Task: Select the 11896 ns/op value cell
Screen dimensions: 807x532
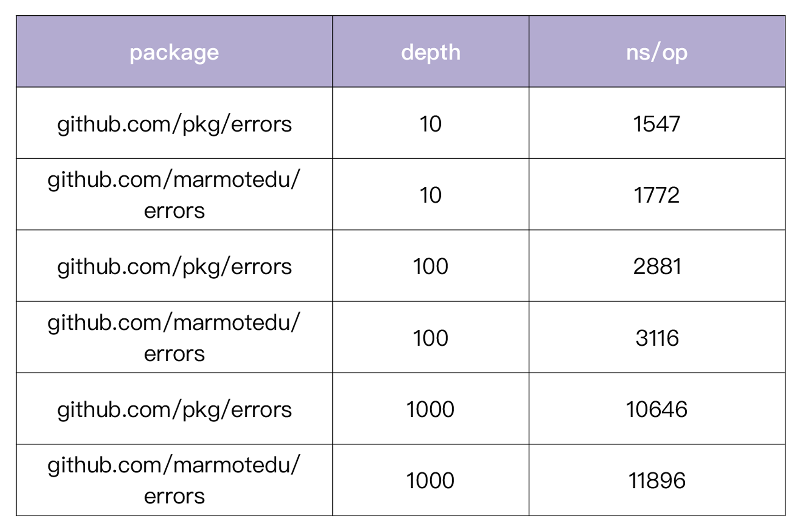Action: tap(656, 480)
